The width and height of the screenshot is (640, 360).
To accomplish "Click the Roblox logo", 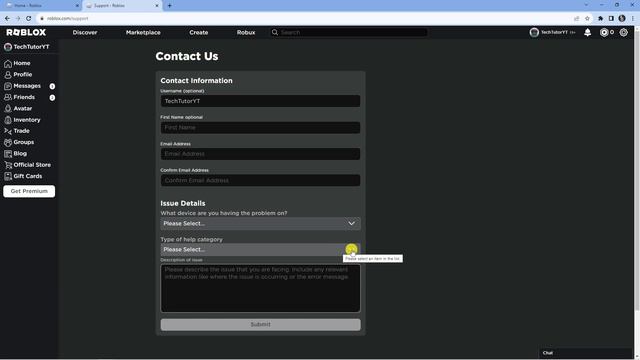I will [x=26, y=32].
